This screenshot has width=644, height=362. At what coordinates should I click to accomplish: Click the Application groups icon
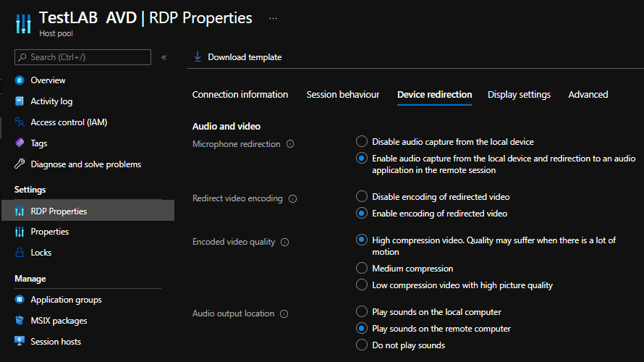tap(20, 300)
